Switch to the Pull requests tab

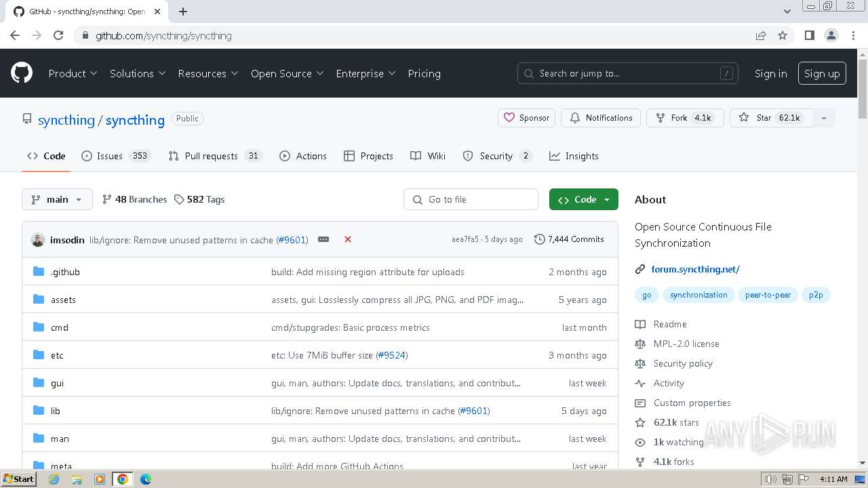[215, 156]
